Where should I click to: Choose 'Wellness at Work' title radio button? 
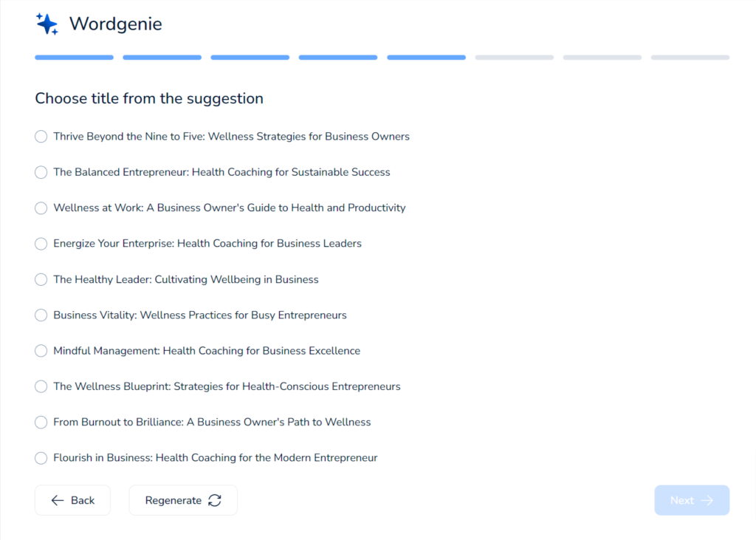(x=41, y=208)
